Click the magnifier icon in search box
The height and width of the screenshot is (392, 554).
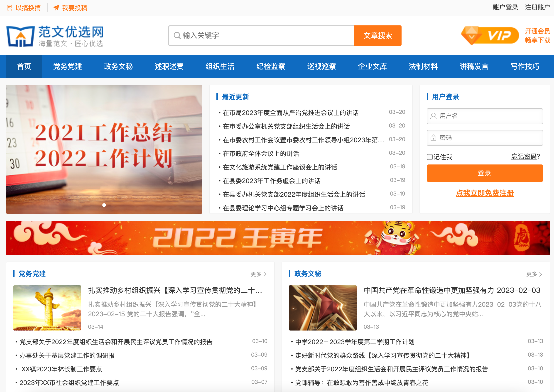[177, 36]
